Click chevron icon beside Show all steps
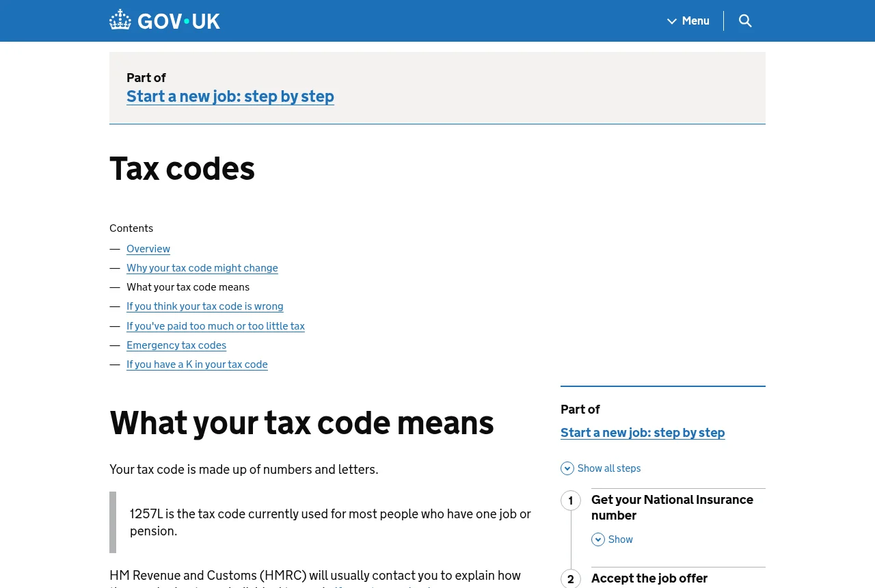Screen dimensions: 875x588 (567, 468)
